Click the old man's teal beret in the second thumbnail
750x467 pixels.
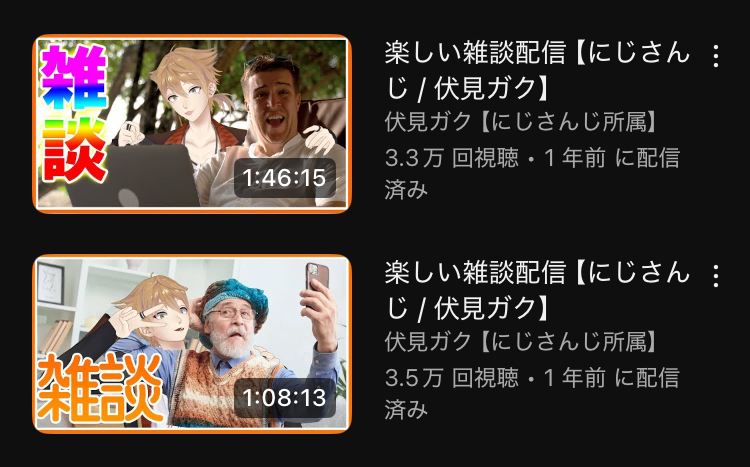233,296
